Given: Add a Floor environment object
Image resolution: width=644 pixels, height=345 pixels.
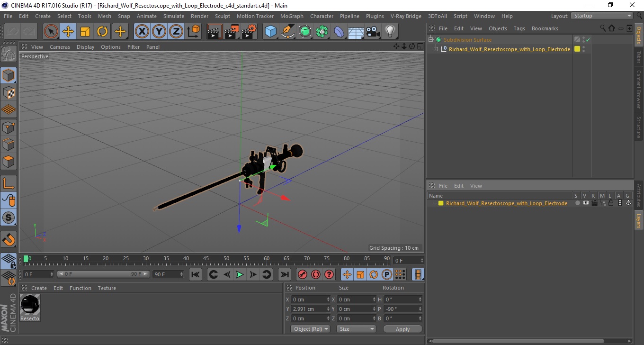Looking at the screenshot, I should point(356,32).
